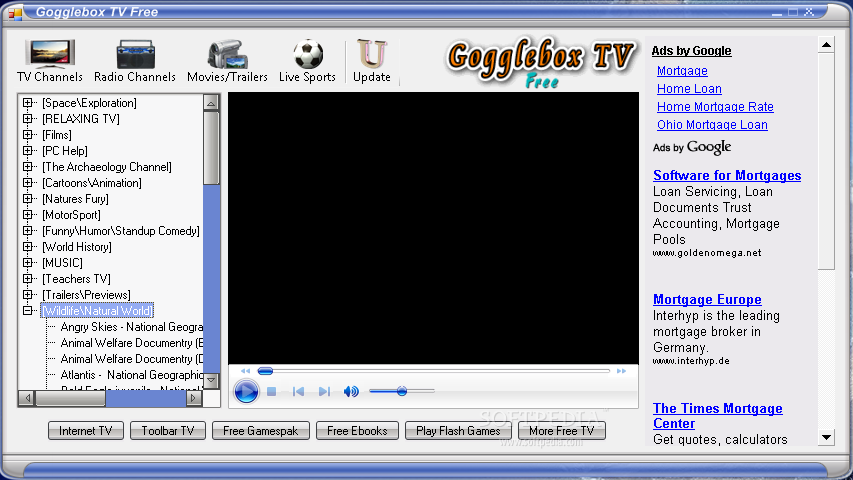The image size is (853, 480).
Task: Click the application icon in title bar
Action: 15,13
